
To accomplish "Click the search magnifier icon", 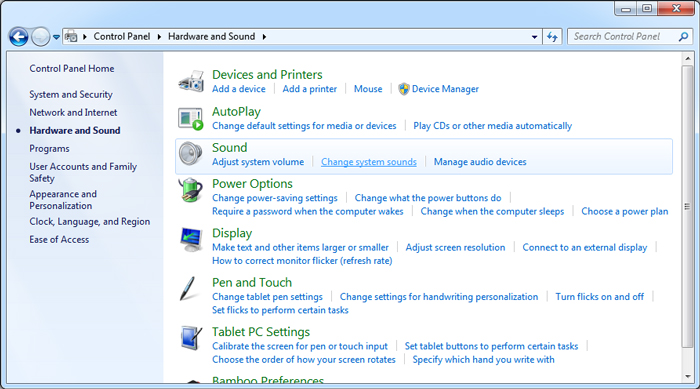I will click(683, 37).
